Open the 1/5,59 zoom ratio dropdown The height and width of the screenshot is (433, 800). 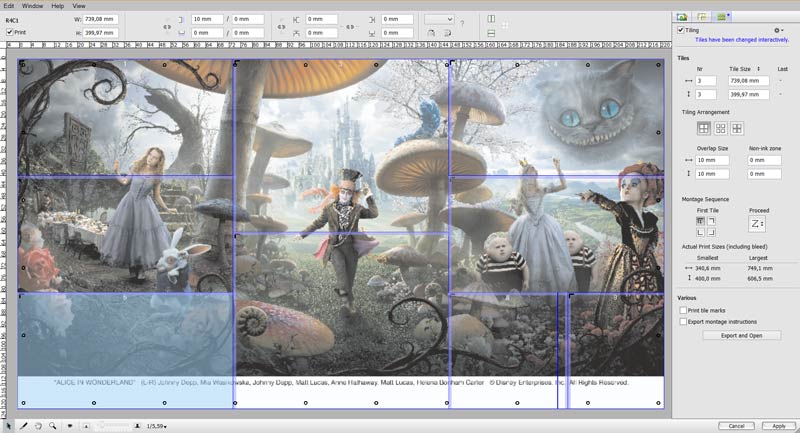157,426
